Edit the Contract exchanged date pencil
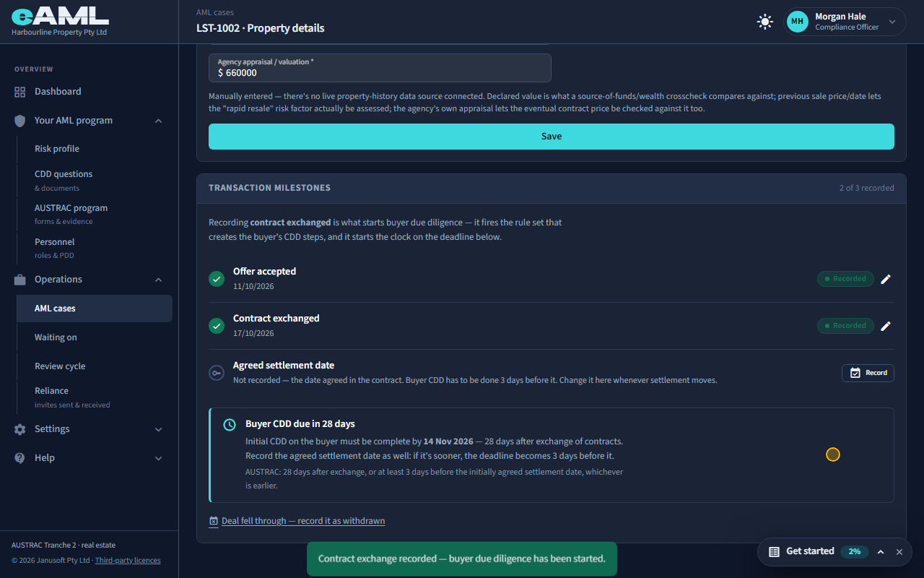 tap(886, 326)
